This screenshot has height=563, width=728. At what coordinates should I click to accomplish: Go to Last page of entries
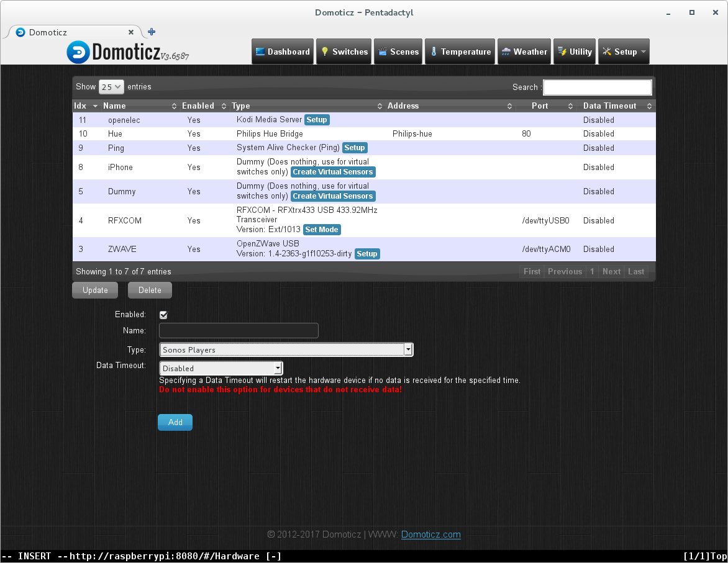point(636,271)
